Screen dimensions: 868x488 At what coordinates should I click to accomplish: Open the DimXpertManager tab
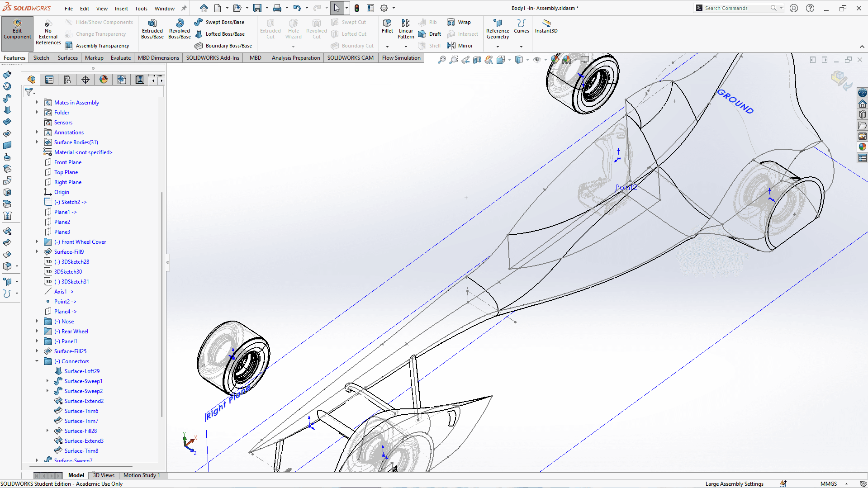(85, 80)
